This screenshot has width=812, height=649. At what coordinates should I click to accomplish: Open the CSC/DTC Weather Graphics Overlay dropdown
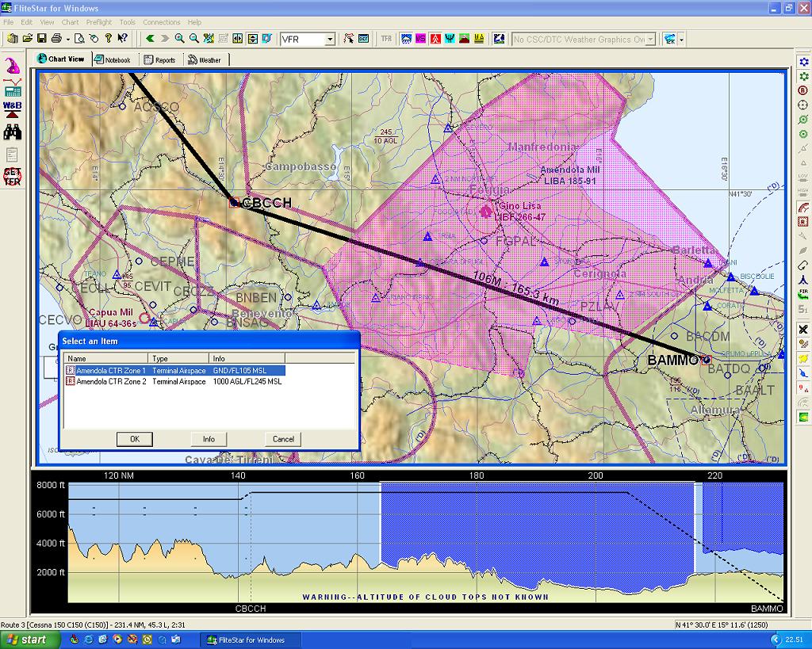coord(651,40)
